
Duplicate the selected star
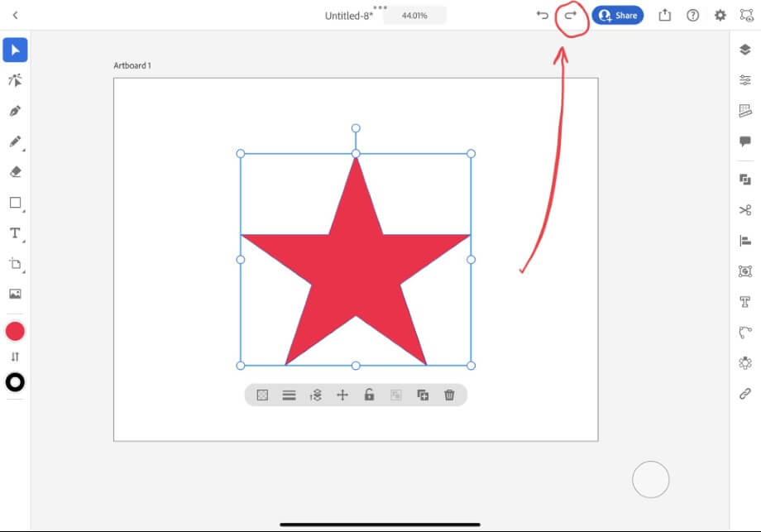pyautogui.click(x=423, y=395)
